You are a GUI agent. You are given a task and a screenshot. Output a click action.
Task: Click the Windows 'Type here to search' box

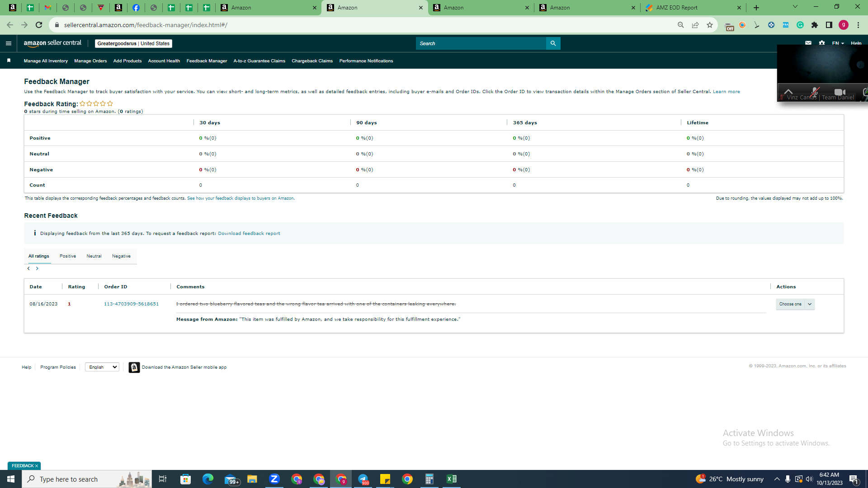pyautogui.click(x=87, y=479)
